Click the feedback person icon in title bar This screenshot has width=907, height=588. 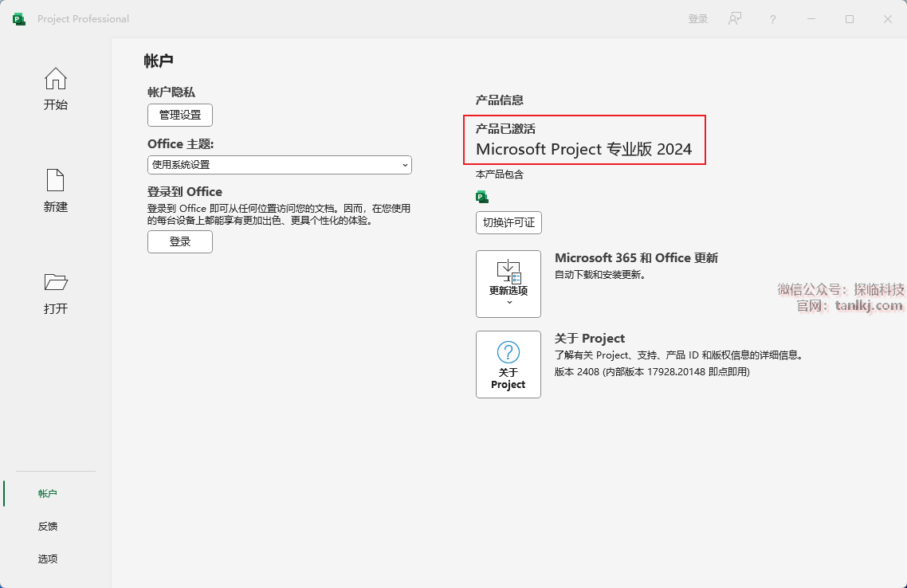[735, 19]
